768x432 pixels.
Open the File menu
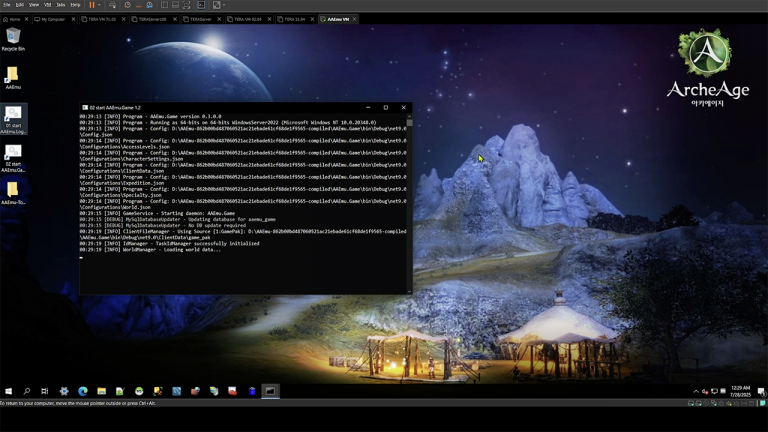pos(7,5)
